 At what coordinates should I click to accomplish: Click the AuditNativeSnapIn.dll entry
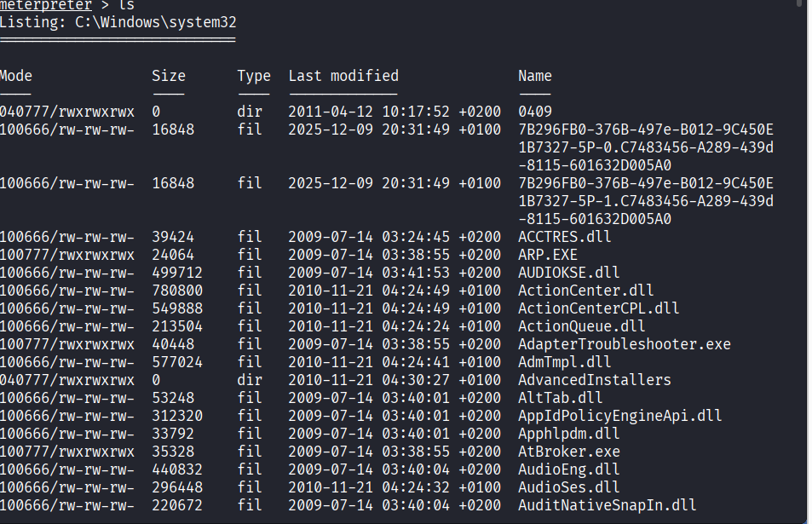(x=607, y=505)
